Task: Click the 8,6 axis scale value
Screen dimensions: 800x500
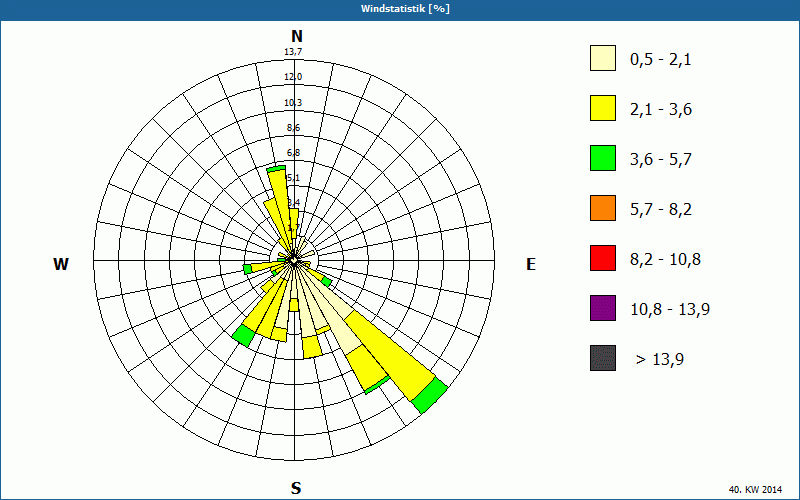Action: tap(293, 128)
